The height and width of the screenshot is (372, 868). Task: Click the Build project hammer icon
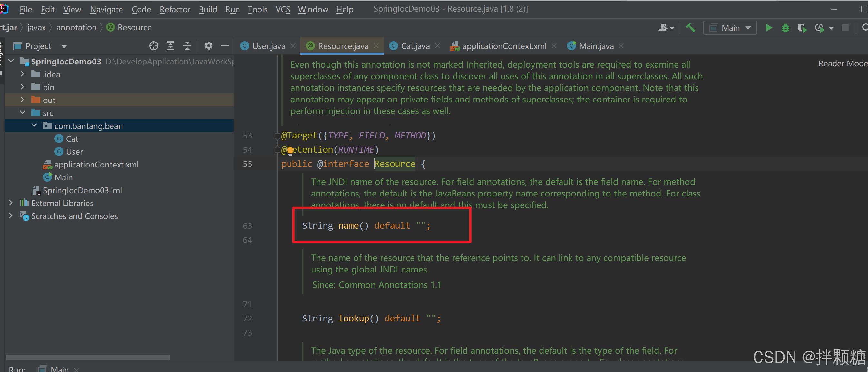690,28
